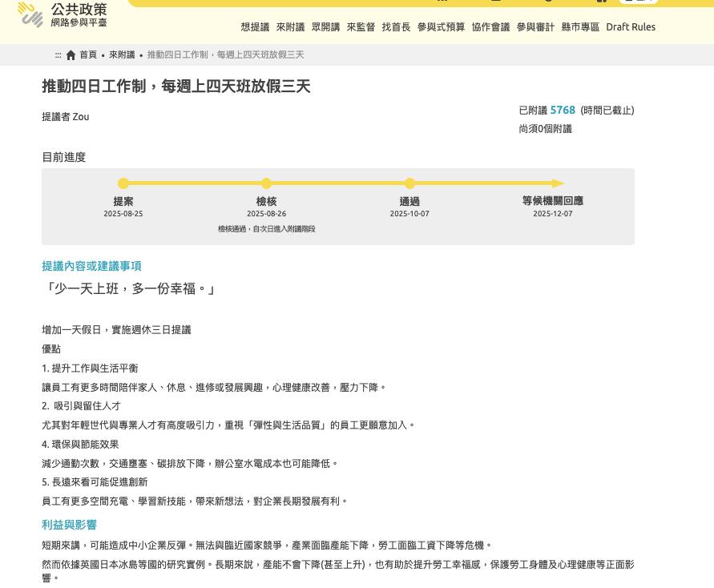Click the 5768 endorsement count link

563,110
